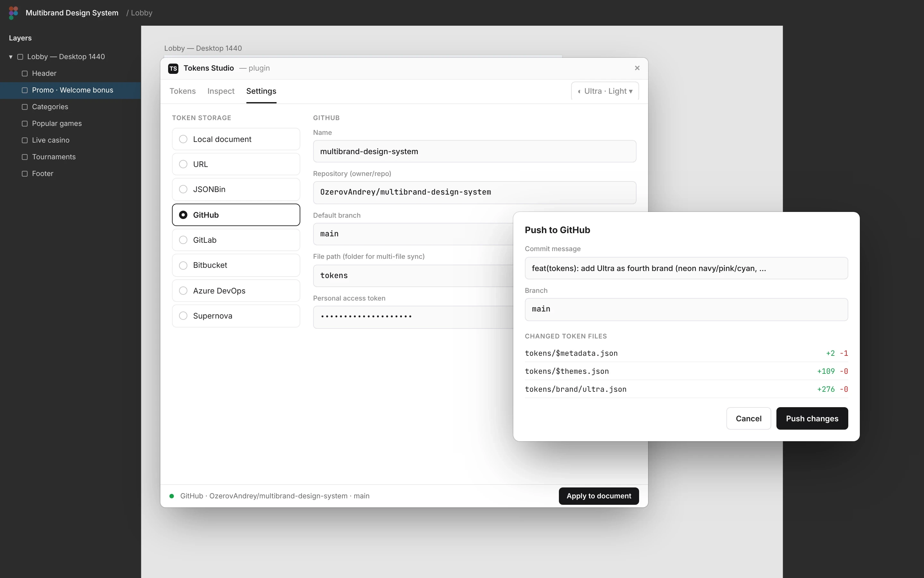This screenshot has height=578, width=924.
Task: Select Azure DevOps storage option
Action: coord(236,291)
